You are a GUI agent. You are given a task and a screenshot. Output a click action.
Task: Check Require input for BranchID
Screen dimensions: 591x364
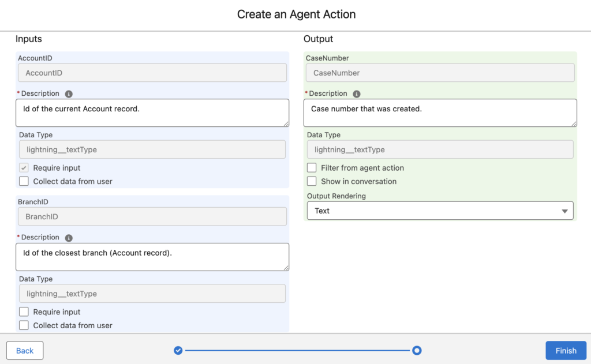[24, 311]
